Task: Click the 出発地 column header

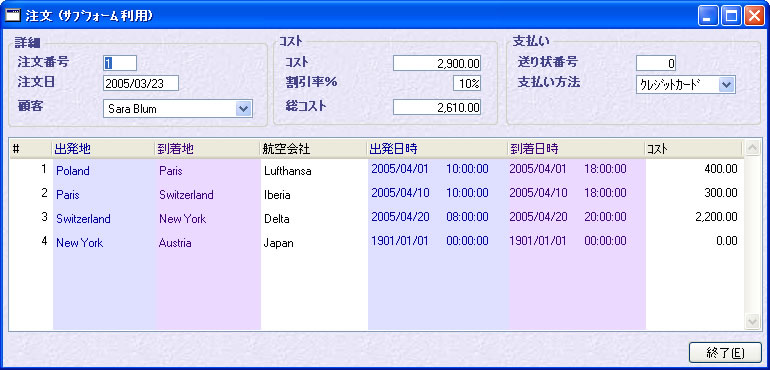Action: point(103,149)
